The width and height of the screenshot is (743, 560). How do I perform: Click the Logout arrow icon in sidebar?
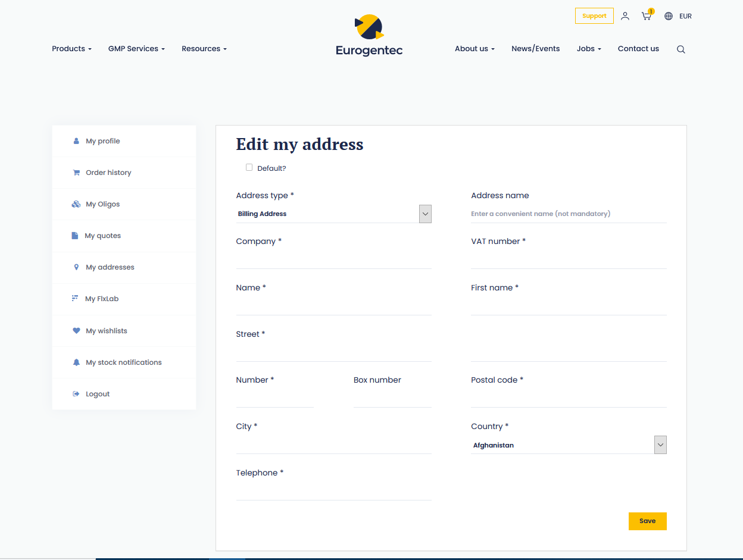[x=76, y=394]
